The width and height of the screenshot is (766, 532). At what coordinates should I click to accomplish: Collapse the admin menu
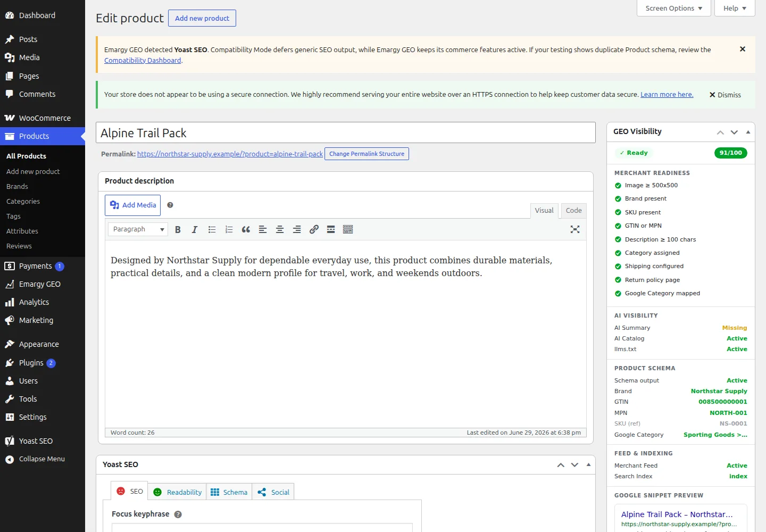pos(43,459)
